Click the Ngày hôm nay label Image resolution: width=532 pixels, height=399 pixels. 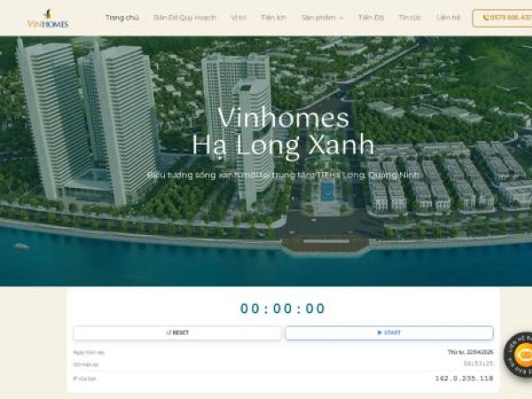(89, 353)
